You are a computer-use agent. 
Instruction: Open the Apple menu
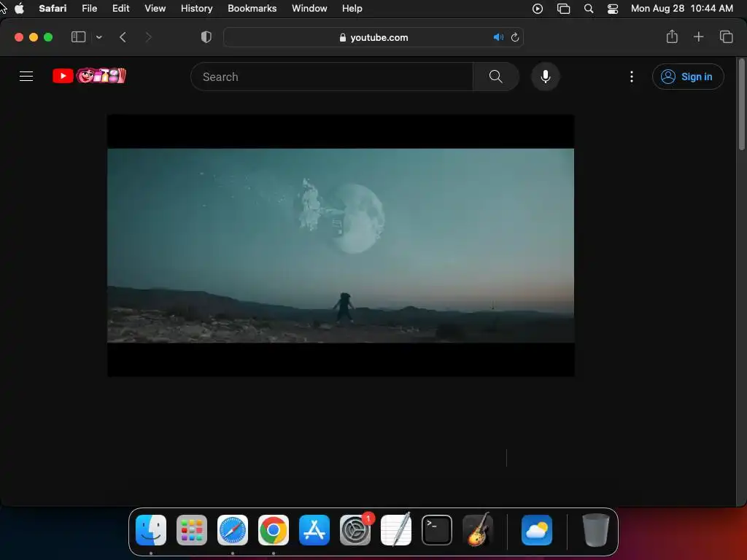[x=20, y=9]
